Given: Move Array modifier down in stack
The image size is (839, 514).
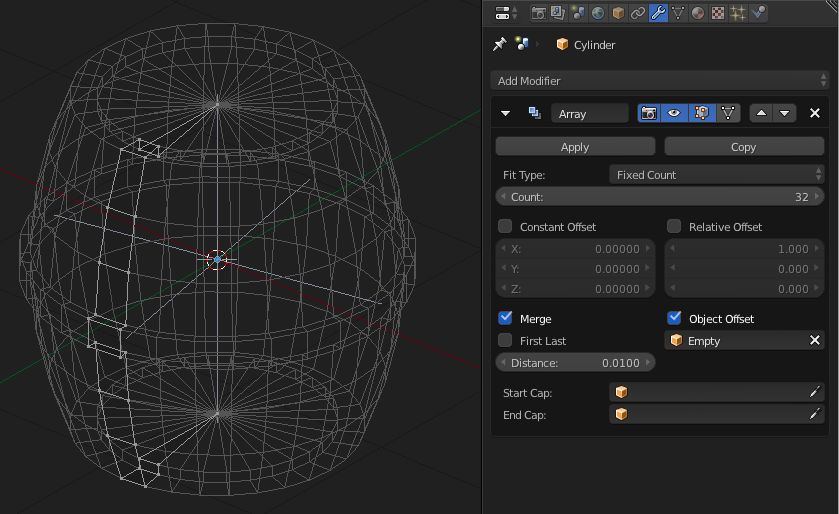Looking at the screenshot, I should click(x=784, y=113).
